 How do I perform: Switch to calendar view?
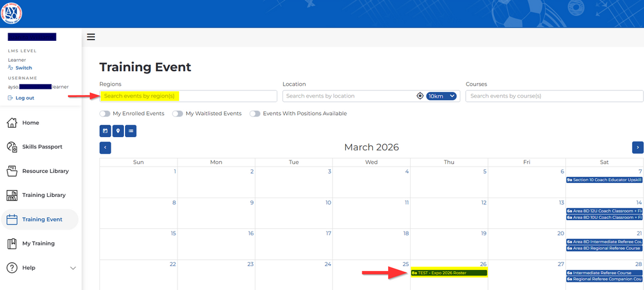(105, 131)
